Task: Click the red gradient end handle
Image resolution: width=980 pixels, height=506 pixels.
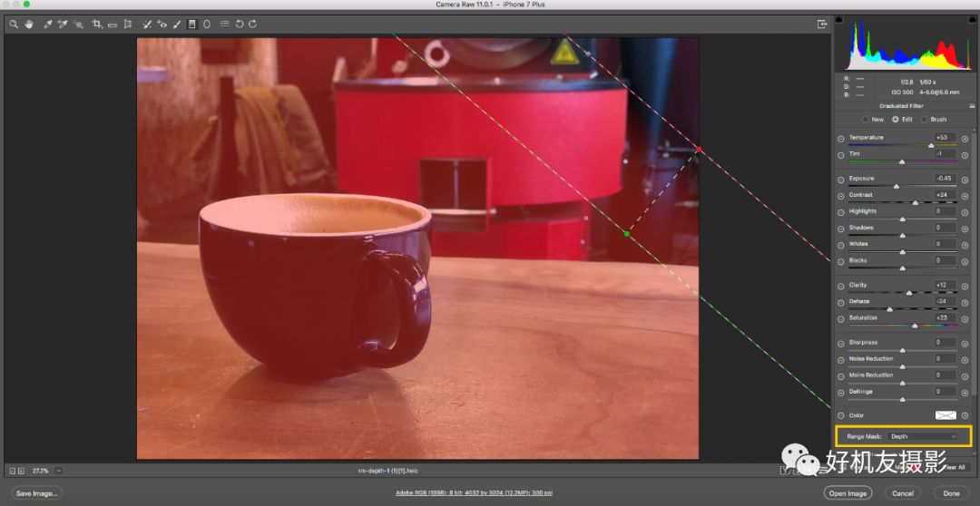Action: (x=699, y=150)
